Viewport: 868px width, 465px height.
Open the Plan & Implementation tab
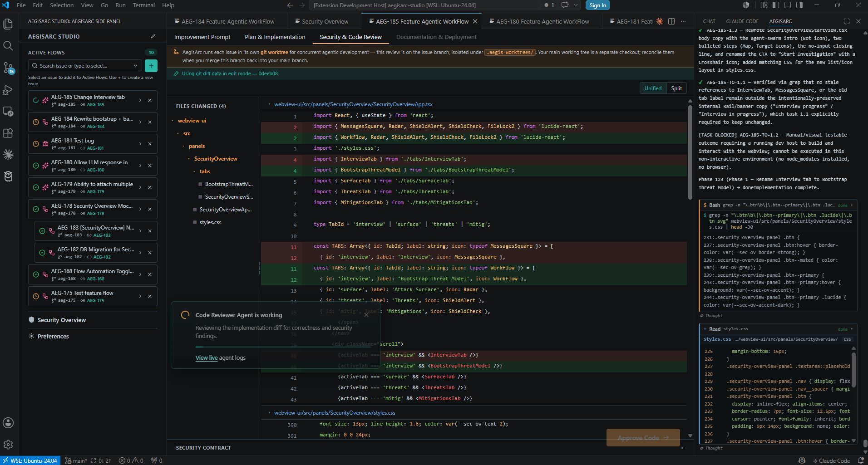pos(275,37)
